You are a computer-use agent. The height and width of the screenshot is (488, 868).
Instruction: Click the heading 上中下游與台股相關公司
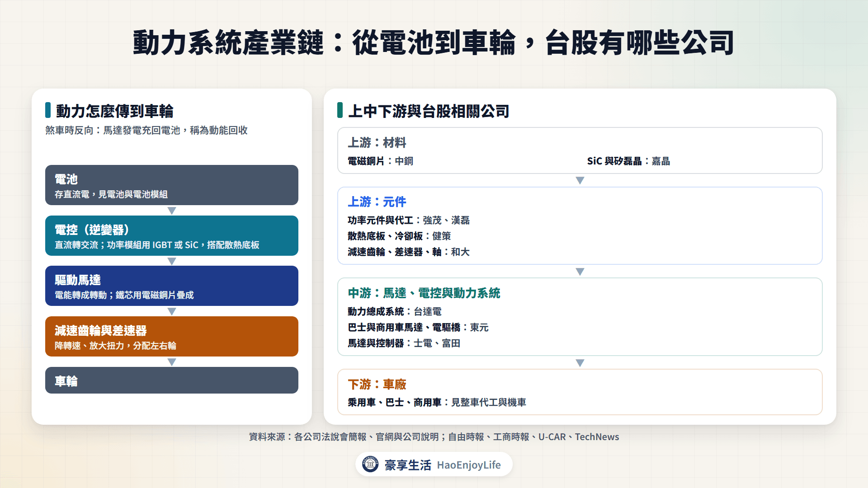pos(429,111)
